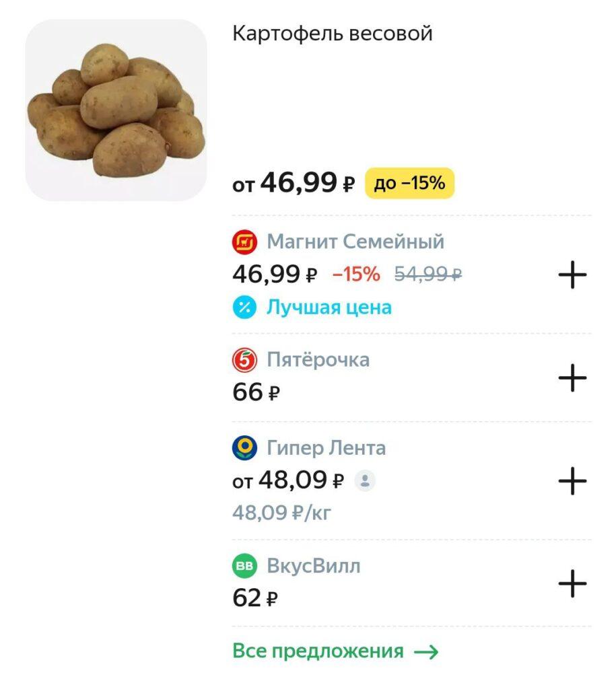Click the Пятёрочка store name

(318, 359)
